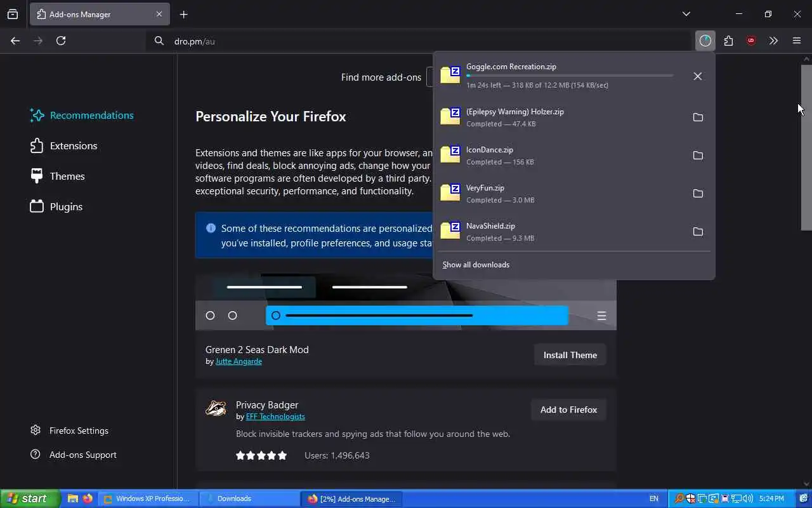
Task: Click the theme preview hamburger icon
Action: click(601, 316)
